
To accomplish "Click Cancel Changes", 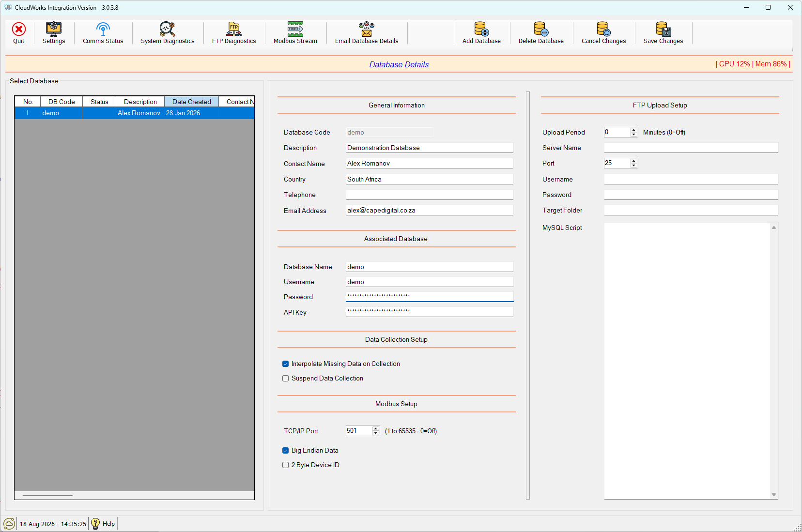I will 603,33.
